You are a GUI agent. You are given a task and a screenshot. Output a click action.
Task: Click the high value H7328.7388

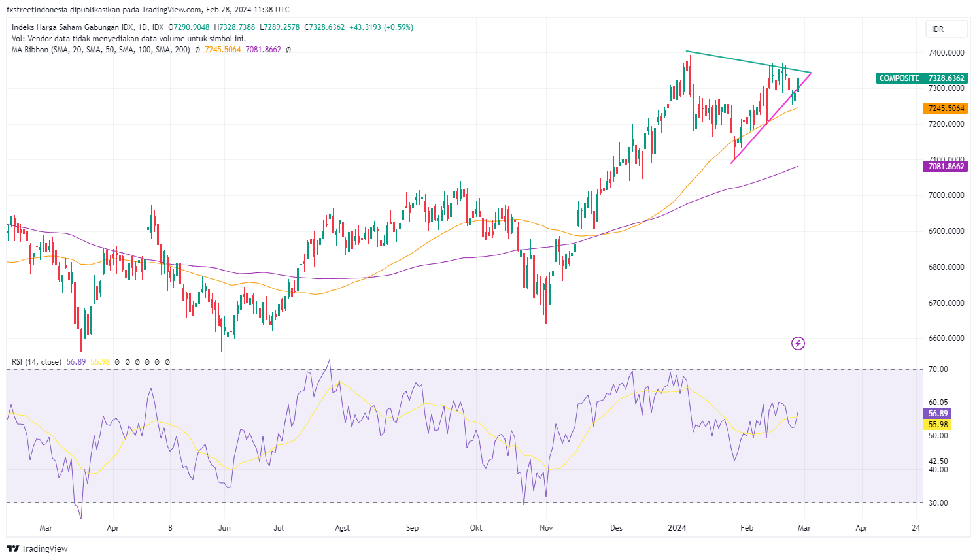tap(235, 27)
